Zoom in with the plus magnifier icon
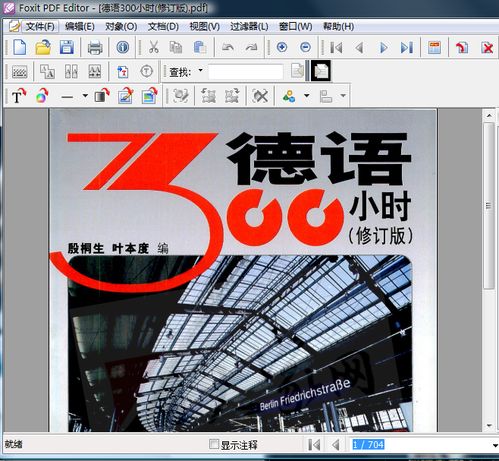499x461 pixels. 282,47
